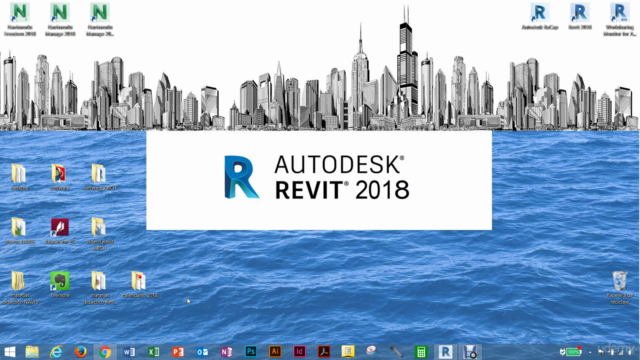The width and height of the screenshot is (640, 360).
Task: Launch Word from the taskbar
Action: [129, 352]
